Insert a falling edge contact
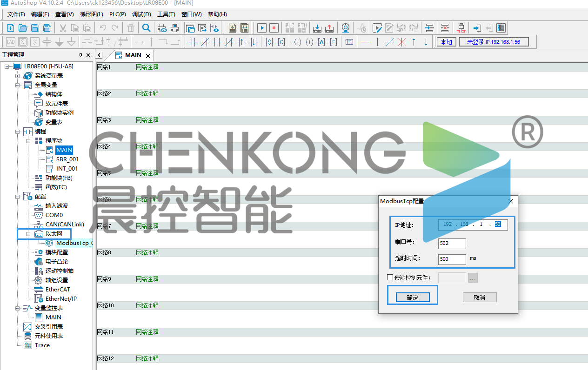The image size is (588, 370). [254, 42]
